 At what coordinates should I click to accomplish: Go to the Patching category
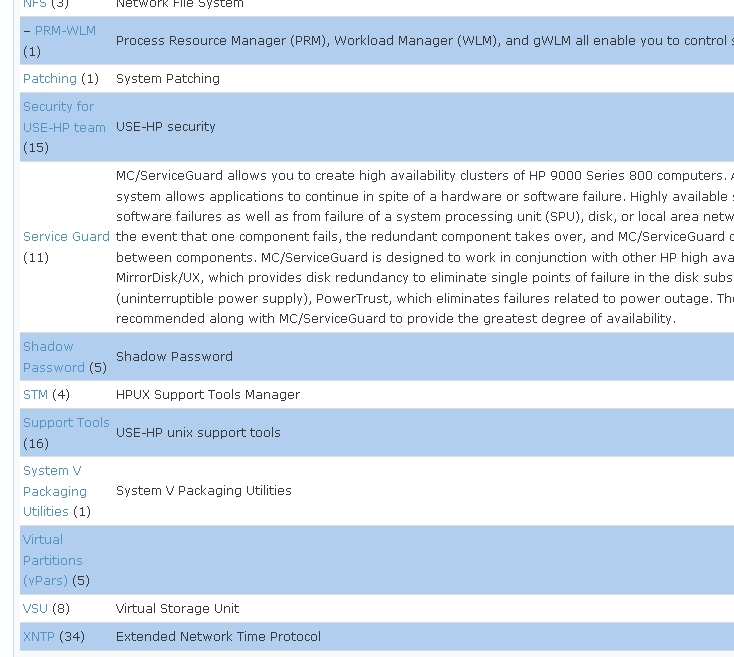50,79
